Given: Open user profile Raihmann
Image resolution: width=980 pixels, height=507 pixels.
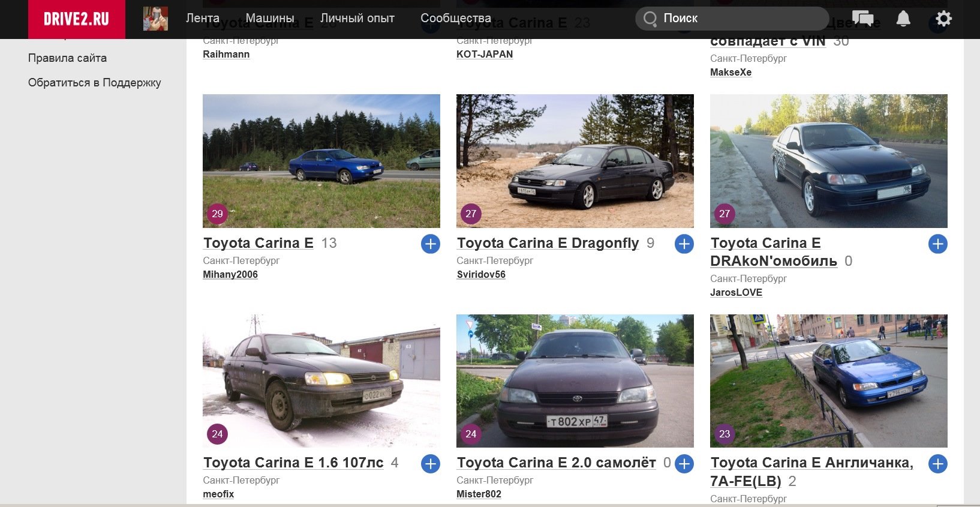Looking at the screenshot, I should 226,54.
